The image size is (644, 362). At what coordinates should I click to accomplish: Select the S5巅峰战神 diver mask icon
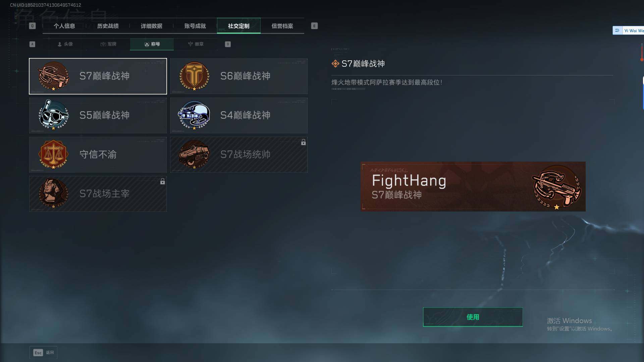tap(53, 115)
